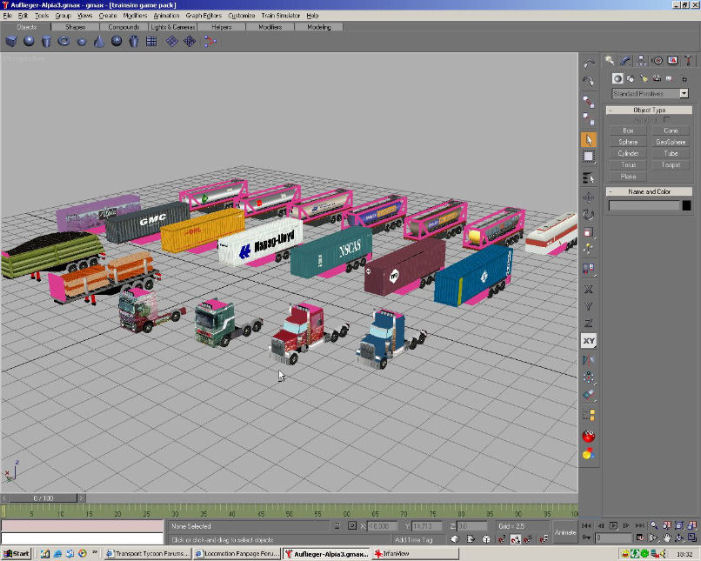
Task: Toggle the selection lock icon in status bar
Action: (x=337, y=526)
